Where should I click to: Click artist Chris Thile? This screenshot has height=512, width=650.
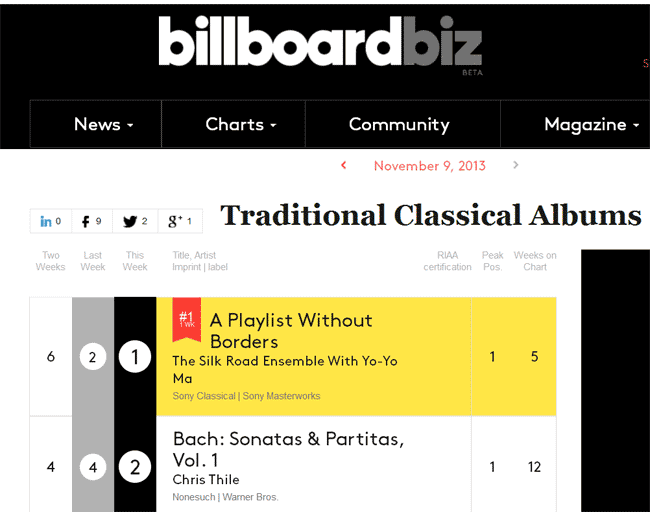click(x=206, y=480)
